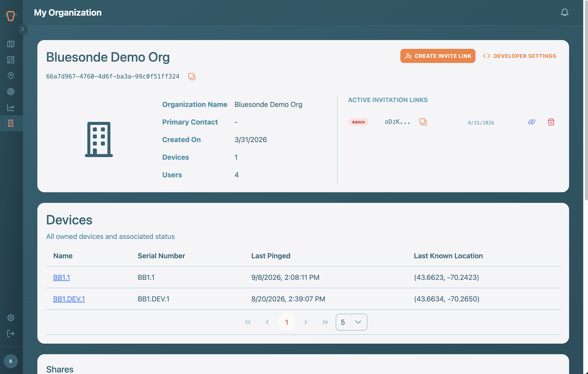Open the BB1.1 device link
The image size is (588, 374).
(x=62, y=277)
